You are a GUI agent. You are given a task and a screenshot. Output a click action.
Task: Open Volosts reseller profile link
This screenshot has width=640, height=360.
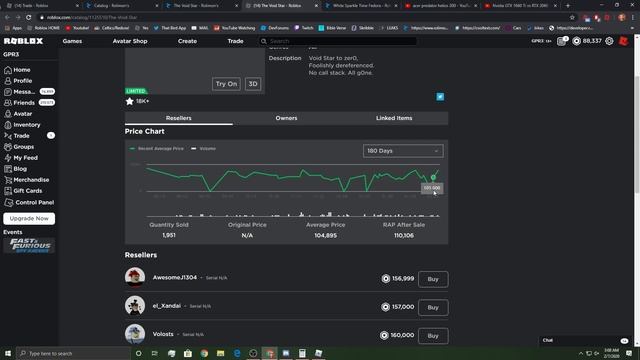point(163,334)
